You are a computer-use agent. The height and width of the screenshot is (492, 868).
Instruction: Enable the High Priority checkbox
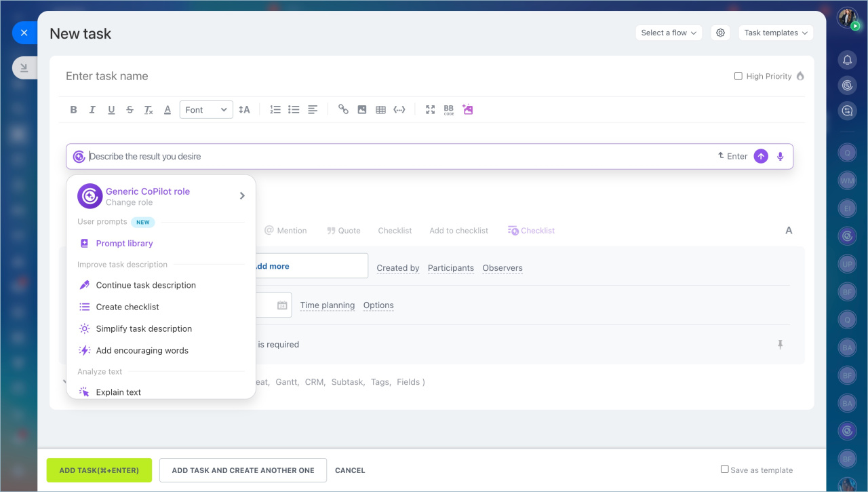pos(738,76)
